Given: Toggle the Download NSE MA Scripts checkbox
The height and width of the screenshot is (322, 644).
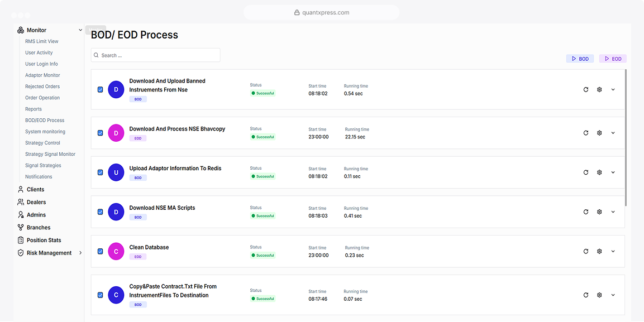Looking at the screenshot, I should coord(100,212).
